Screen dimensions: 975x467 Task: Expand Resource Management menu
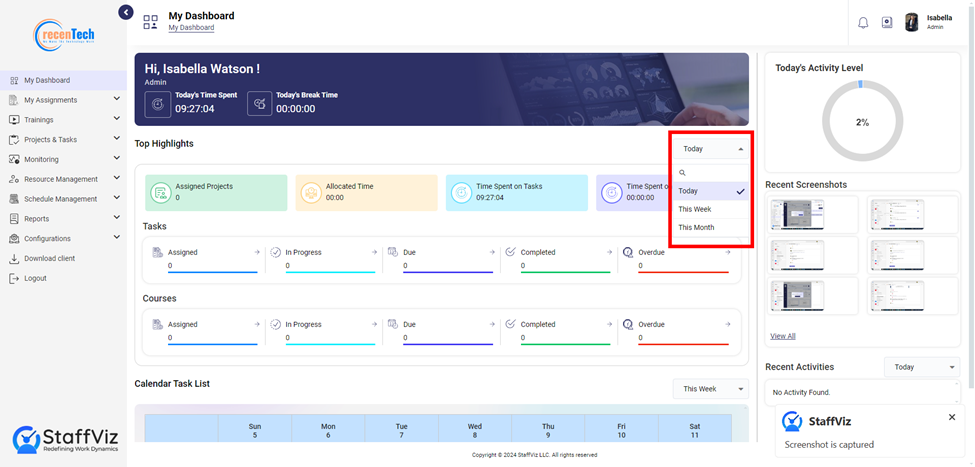click(117, 178)
